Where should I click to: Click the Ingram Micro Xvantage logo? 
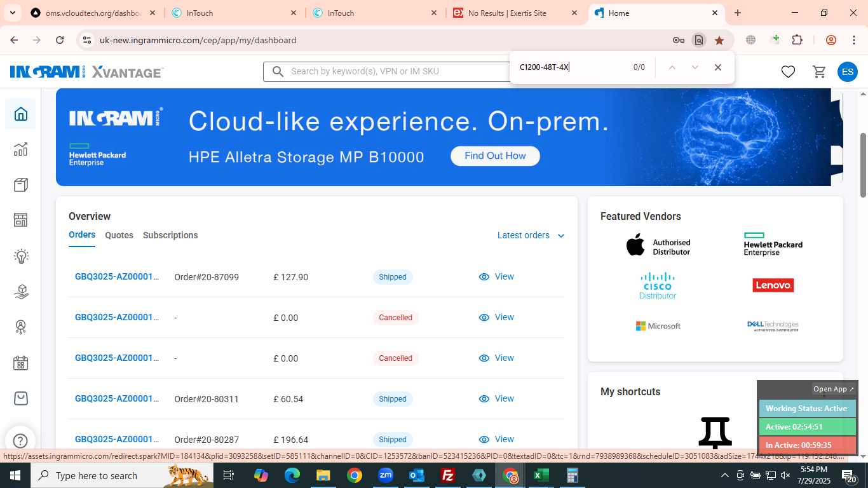point(86,72)
